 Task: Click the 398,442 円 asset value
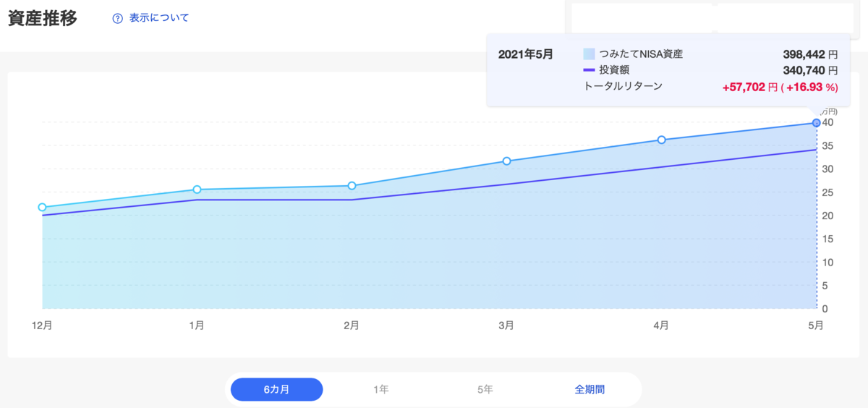coord(810,54)
